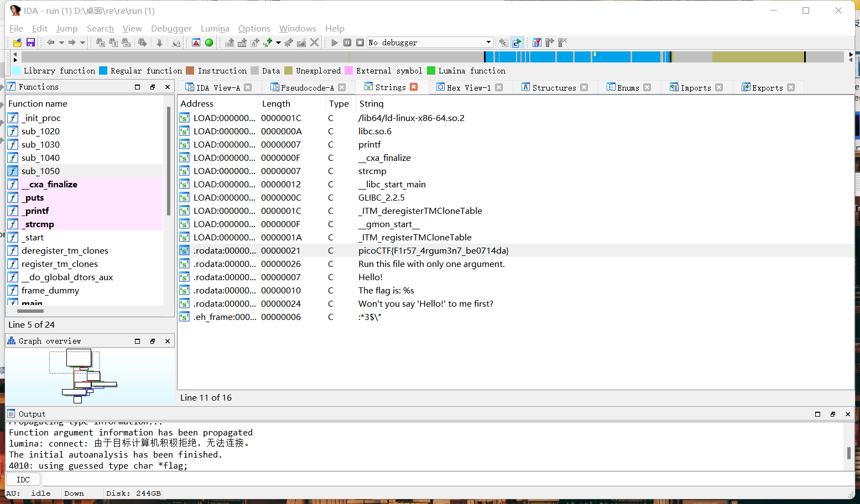
Task: Sort strings by Length column header
Action: coord(293,103)
